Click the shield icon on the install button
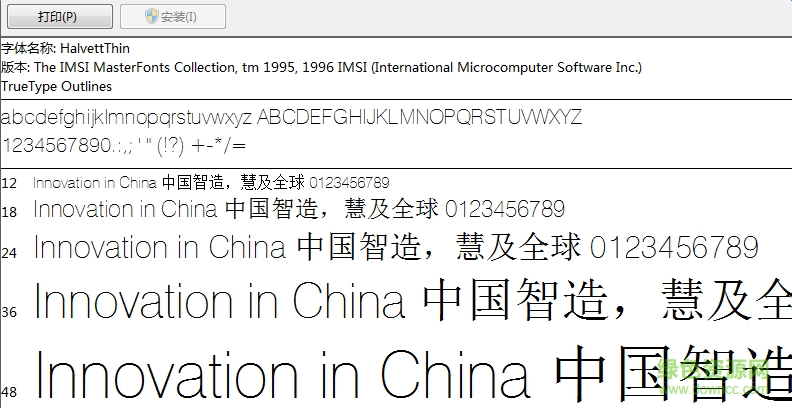Image resolution: width=792 pixels, height=408 pixels. (152, 16)
